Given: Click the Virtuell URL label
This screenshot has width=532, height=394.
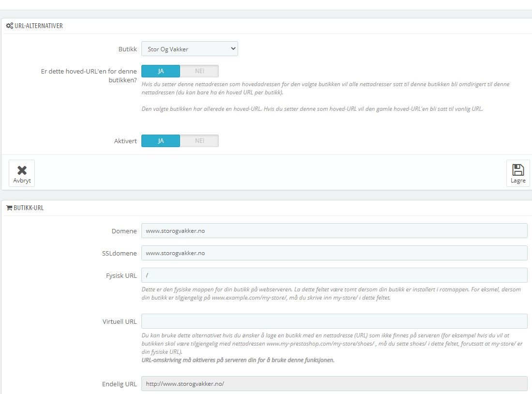Looking at the screenshot, I should click(x=120, y=322).
